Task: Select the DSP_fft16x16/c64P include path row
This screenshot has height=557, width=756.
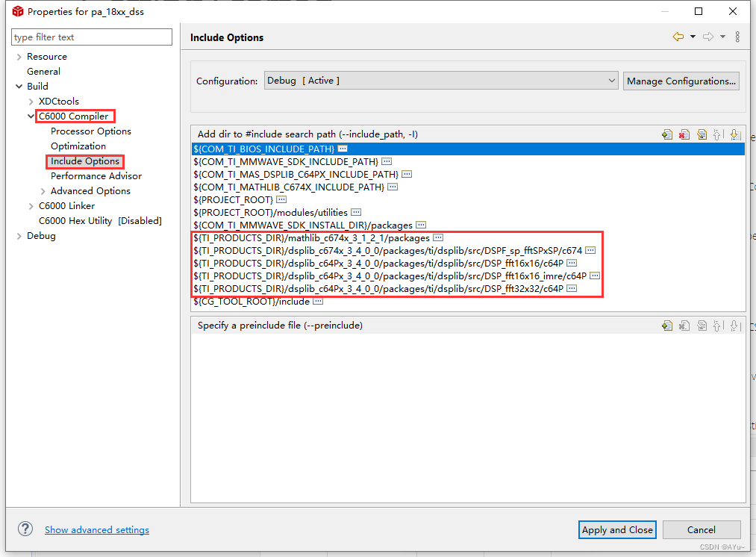Action: tap(468, 264)
